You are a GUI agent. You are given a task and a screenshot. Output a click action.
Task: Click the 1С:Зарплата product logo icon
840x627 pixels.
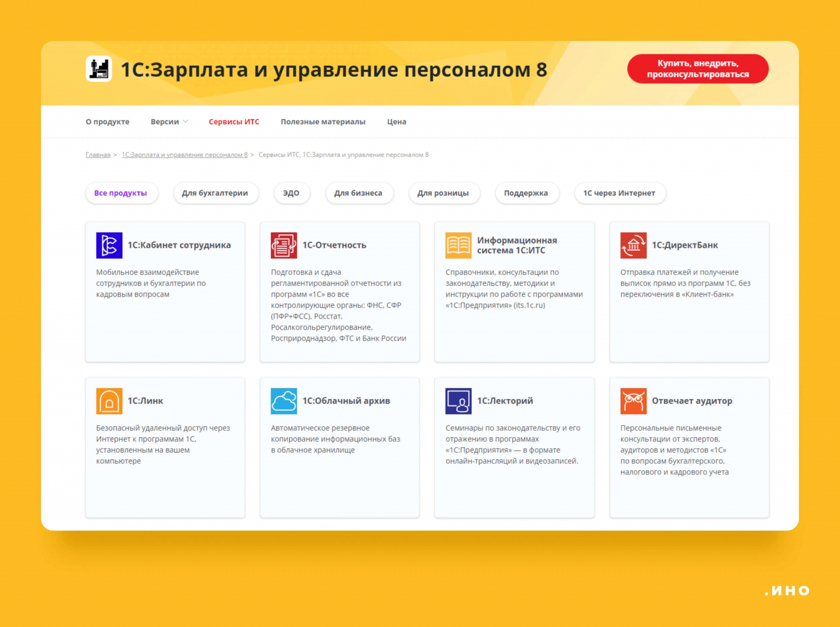tap(99, 69)
